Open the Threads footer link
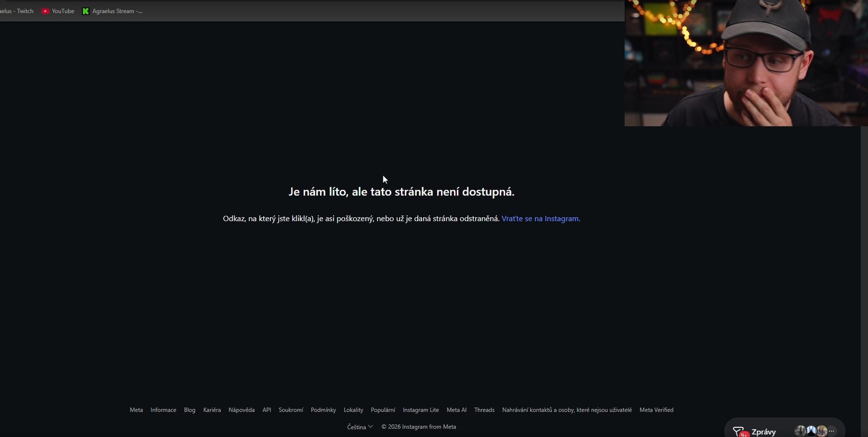868x437 pixels. pyautogui.click(x=484, y=410)
